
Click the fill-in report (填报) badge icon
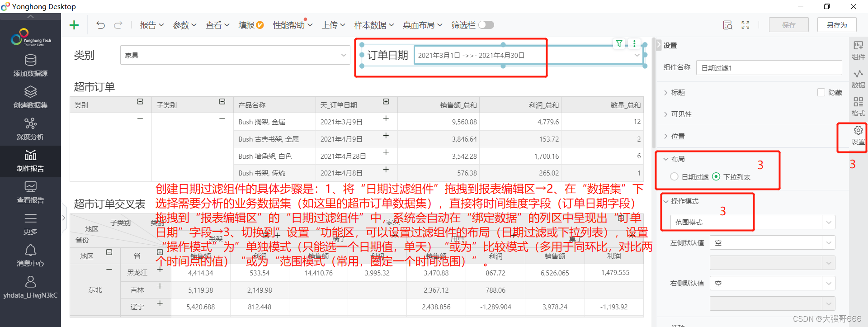pos(260,25)
